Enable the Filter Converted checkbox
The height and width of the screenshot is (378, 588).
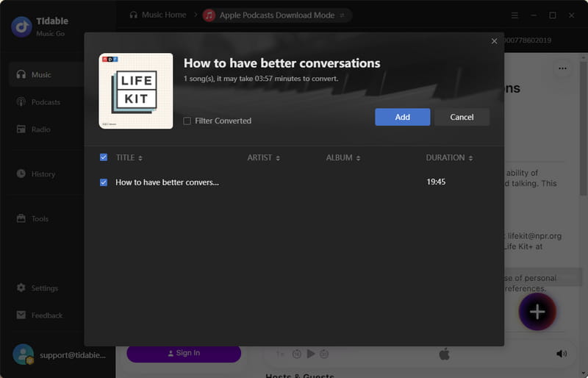(x=187, y=121)
